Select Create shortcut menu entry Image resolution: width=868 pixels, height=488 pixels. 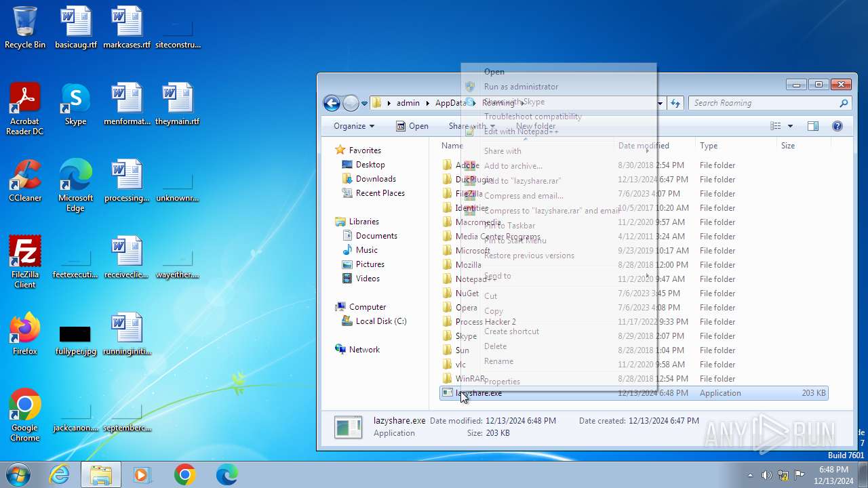coord(559,331)
